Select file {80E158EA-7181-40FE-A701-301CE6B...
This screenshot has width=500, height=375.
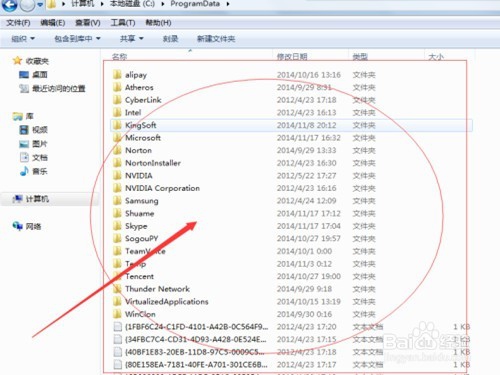[196, 365]
